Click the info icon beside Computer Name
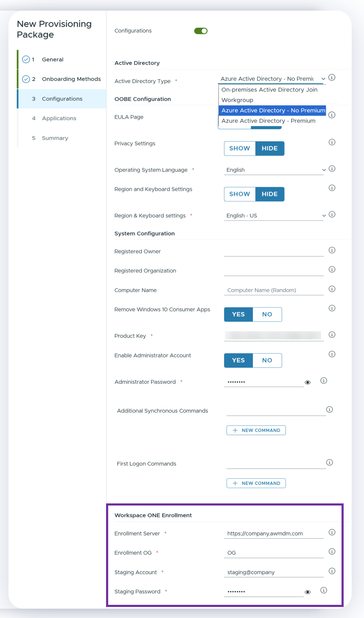 point(332,288)
